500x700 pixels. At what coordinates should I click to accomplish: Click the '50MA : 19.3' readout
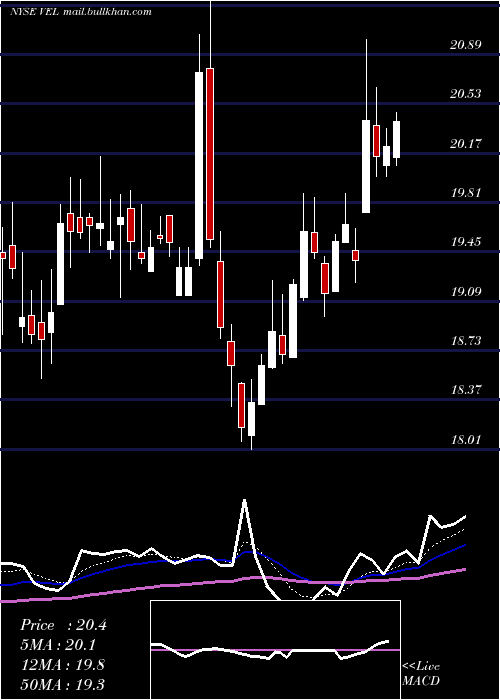click(x=62, y=684)
